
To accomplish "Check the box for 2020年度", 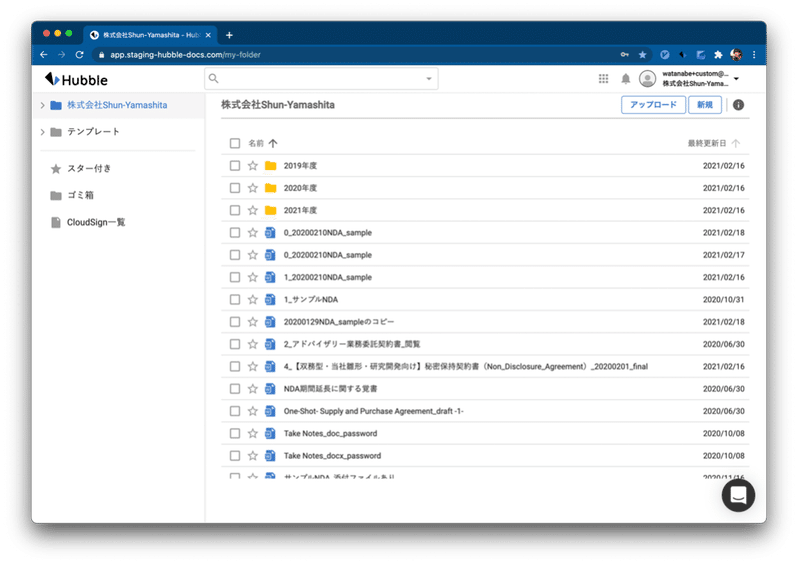I will [235, 188].
